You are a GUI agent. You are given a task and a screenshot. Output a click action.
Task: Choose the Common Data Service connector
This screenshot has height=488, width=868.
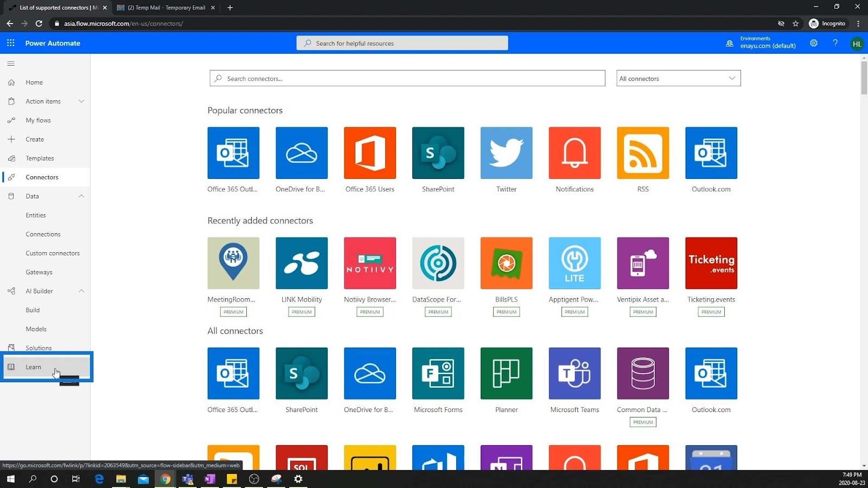coord(643,374)
